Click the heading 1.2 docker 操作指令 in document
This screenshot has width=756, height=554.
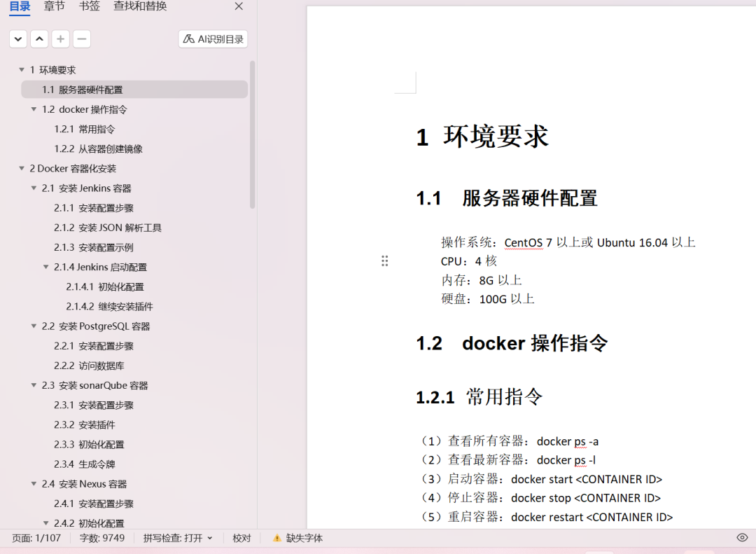512,343
